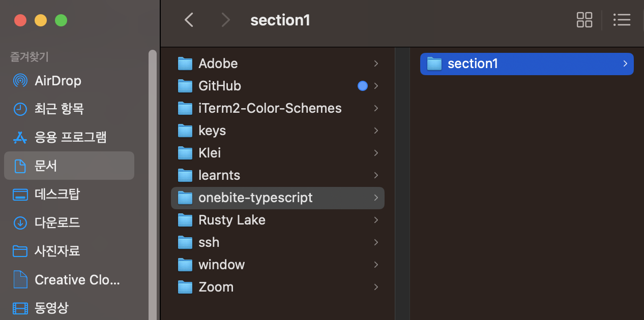Select the iTerm2-Color-Schemes folder icon
Screen dimensions: 644x320
tap(185, 108)
